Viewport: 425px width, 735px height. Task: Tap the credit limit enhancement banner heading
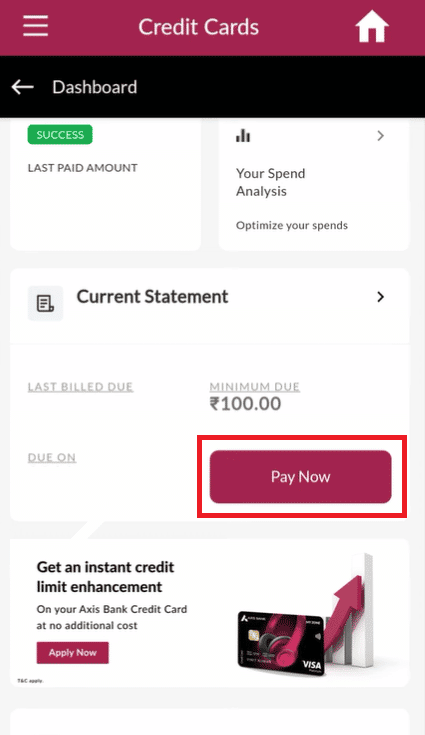coord(105,577)
